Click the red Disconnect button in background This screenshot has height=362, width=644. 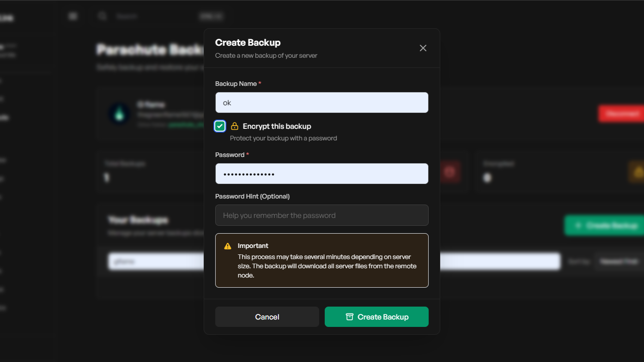pos(621,114)
